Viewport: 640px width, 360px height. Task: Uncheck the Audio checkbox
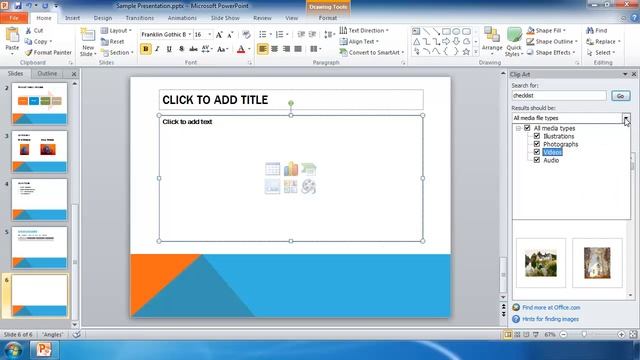[x=537, y=160]
